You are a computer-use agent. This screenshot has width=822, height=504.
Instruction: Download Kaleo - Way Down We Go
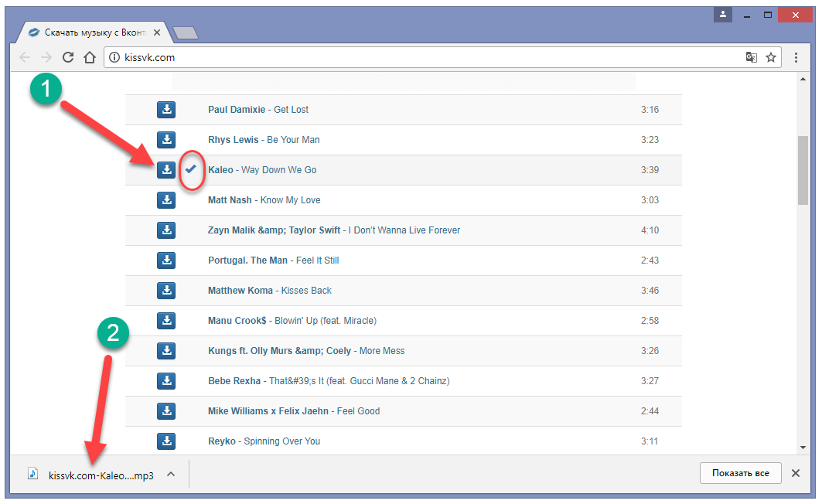(166, 170)
